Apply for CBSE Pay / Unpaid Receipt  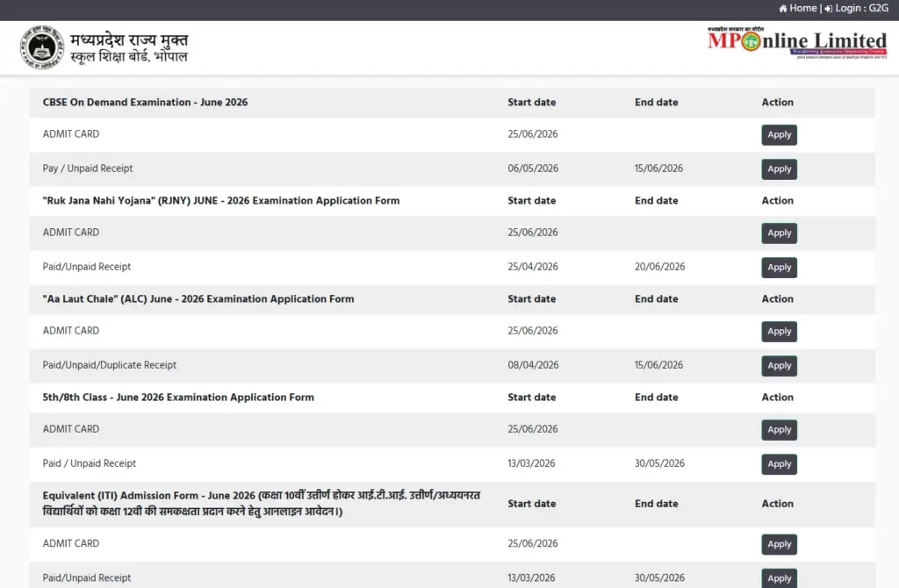point(780,169)
